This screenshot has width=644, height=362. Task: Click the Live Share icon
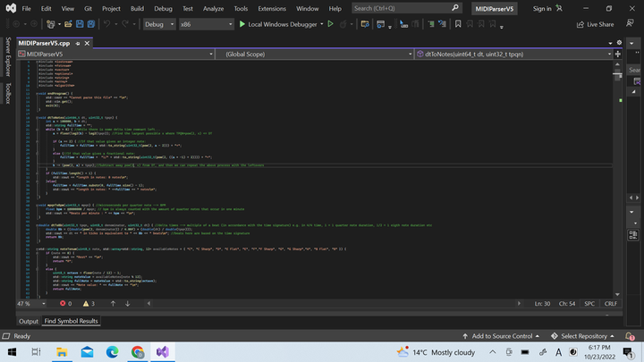point(580,24)
